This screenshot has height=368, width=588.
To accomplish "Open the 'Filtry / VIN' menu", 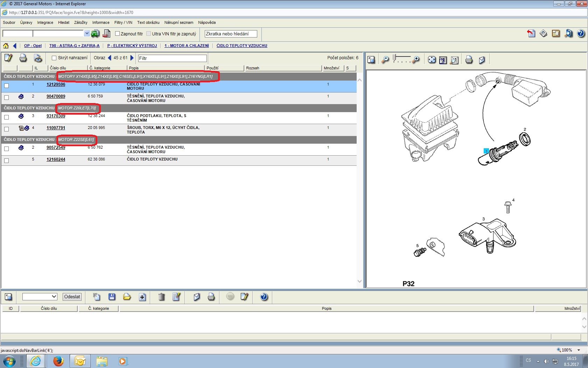I will [123, 22].
